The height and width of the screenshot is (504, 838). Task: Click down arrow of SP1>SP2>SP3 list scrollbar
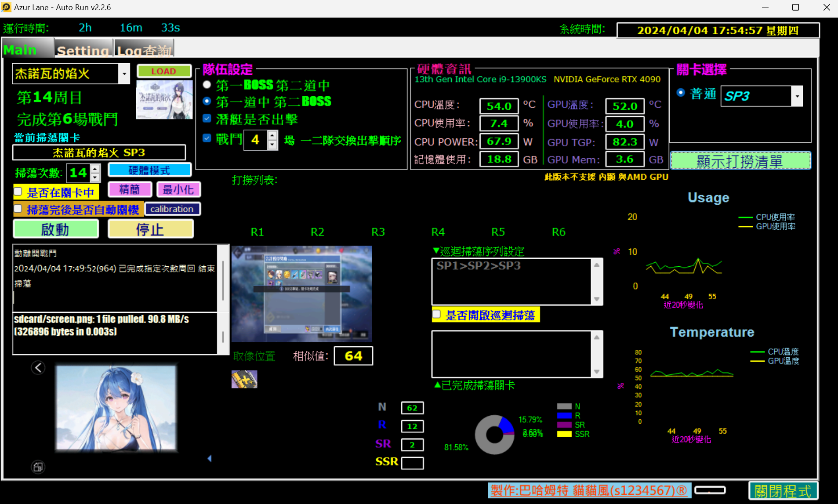pos(597,299)
